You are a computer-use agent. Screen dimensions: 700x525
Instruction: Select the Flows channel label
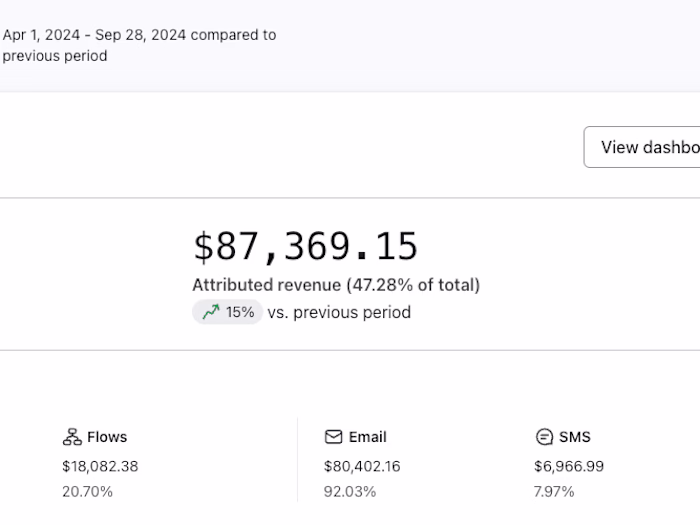coord(107,437)
